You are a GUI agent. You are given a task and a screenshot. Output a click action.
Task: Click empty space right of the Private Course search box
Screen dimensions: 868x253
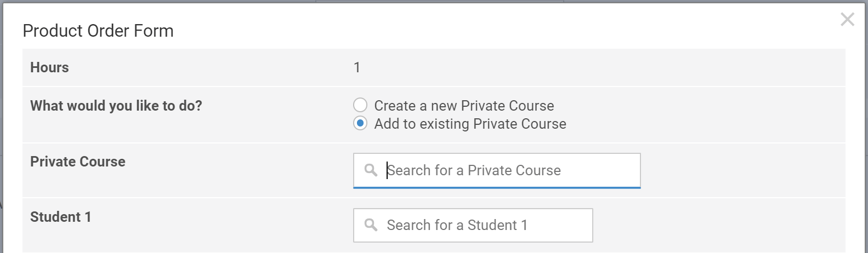[740, 170]
